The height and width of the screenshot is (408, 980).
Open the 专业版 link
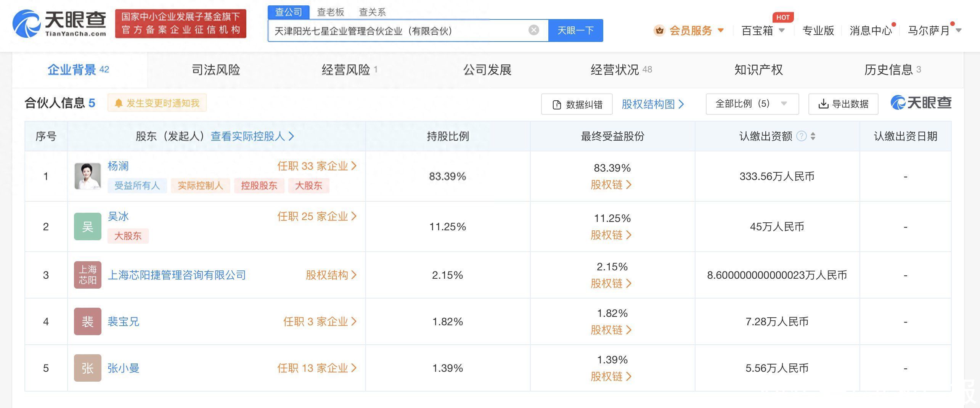818,31
